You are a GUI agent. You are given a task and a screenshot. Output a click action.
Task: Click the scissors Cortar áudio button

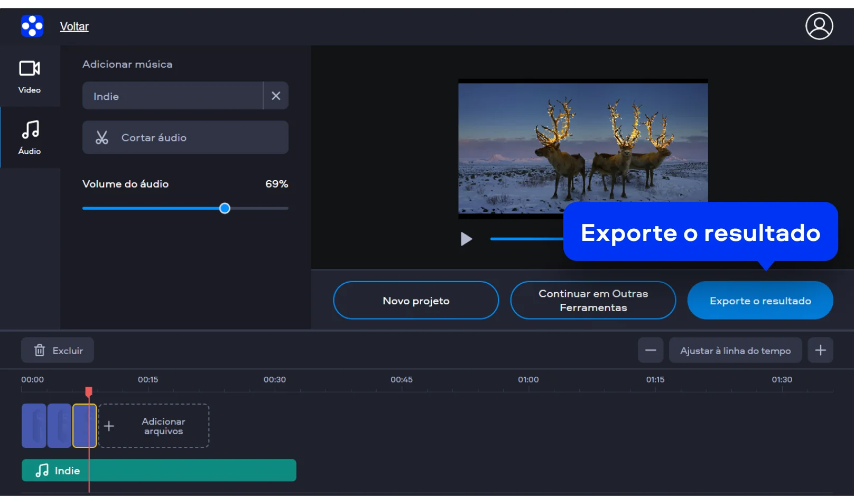[185, 137]
